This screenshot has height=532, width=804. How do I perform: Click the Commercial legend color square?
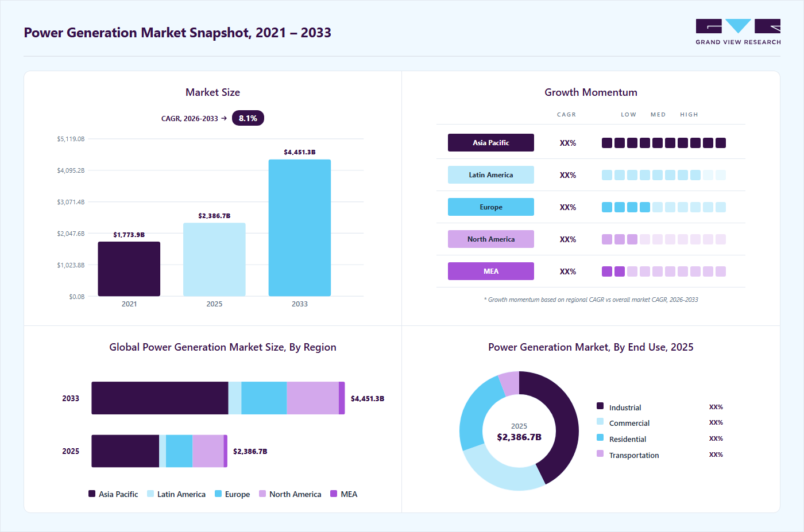600,421
